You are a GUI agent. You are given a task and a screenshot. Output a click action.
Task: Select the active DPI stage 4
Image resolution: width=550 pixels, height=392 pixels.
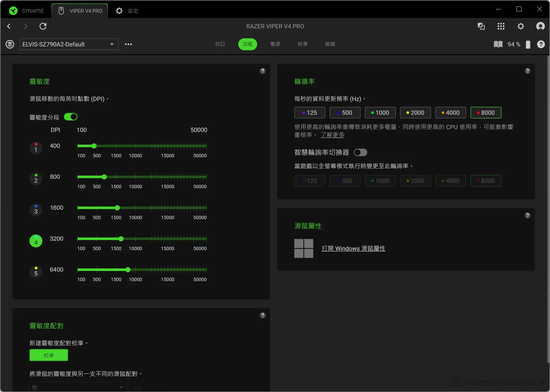36,241
